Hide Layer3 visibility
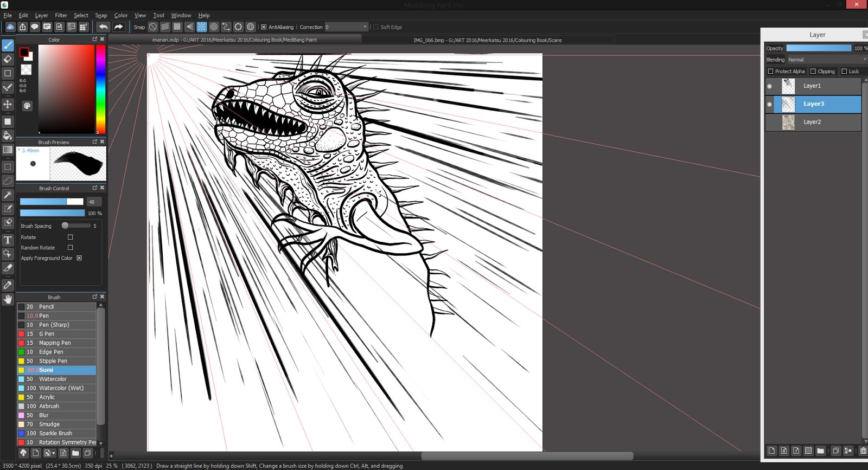 [769, 104]
